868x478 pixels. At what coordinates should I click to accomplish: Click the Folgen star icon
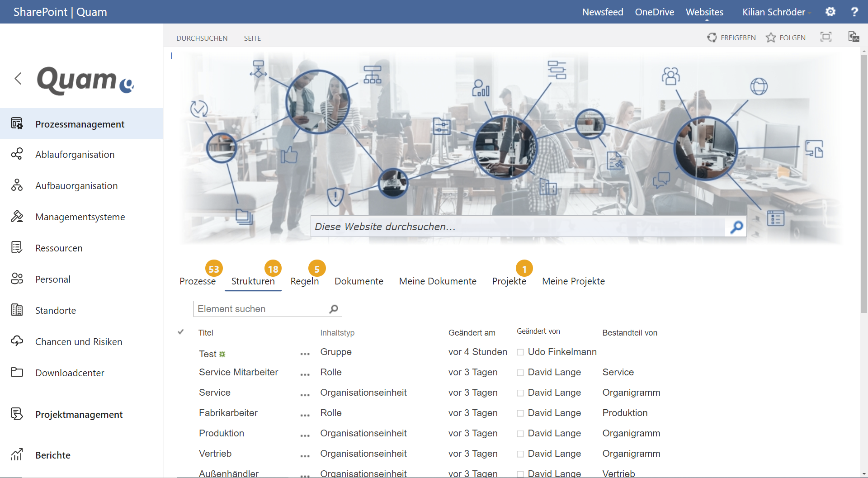(x=771, y=38)
